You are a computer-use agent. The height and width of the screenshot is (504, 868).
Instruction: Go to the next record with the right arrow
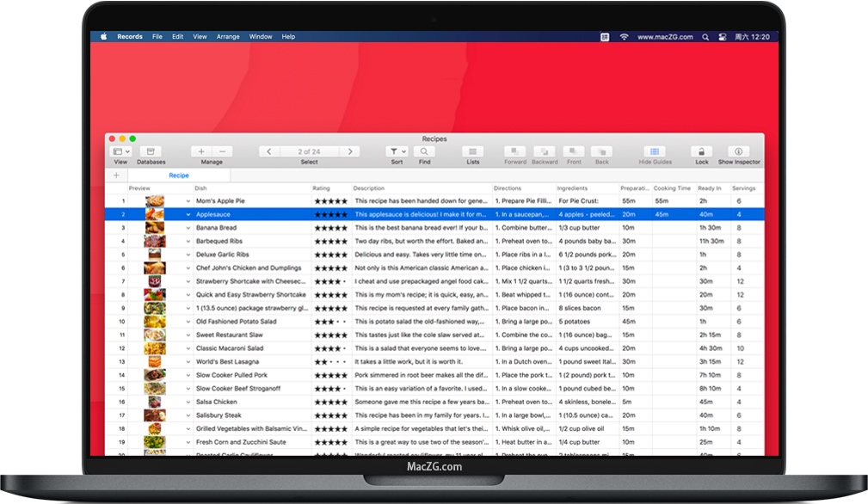coord(351,150)
